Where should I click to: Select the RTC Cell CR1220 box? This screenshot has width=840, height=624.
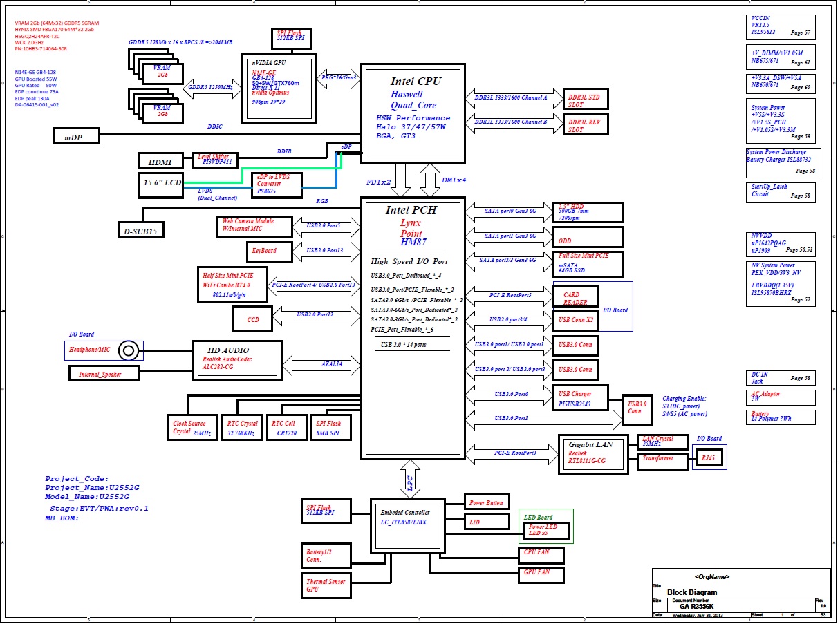(286, 427)
